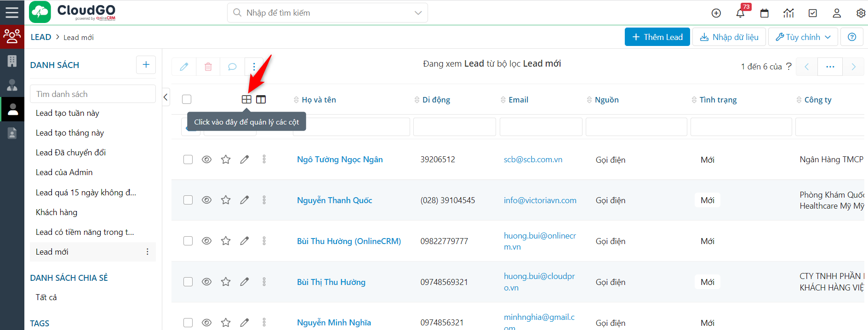Click pencil edit icon for Nguyễn Thanh Quốc

click(245, 200)
